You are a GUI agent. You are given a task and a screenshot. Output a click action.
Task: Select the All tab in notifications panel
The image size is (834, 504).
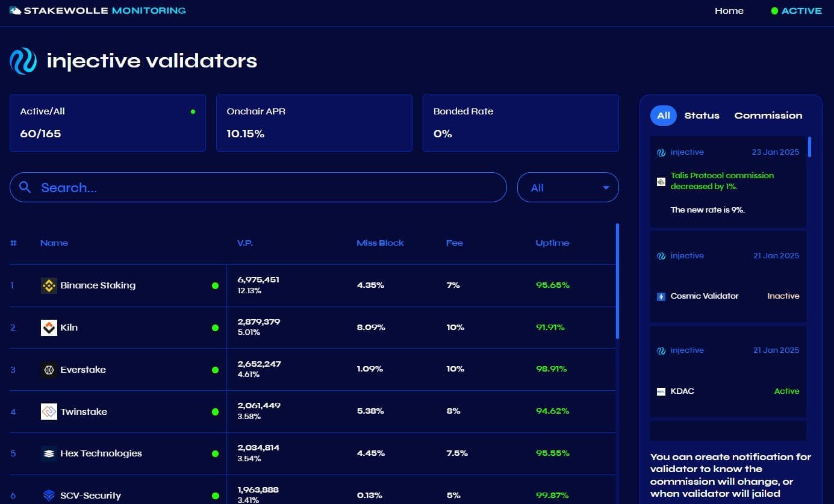point(664,116)
